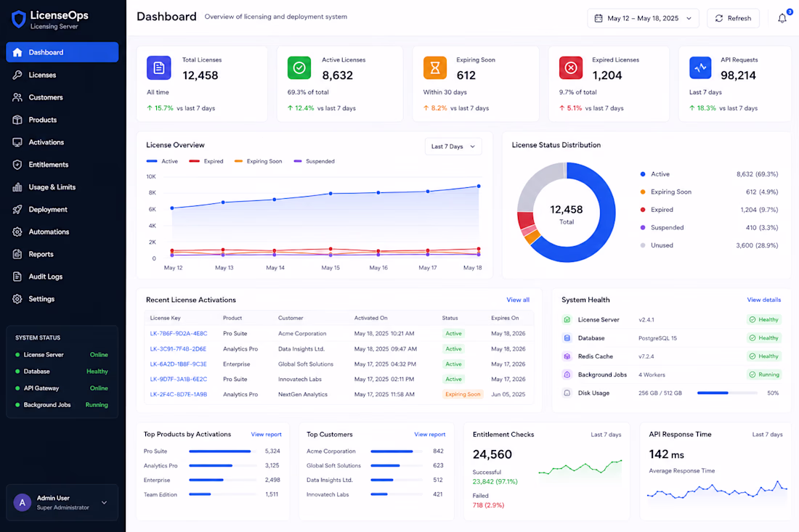Click the Global Soft Solutions customer cell
The width and height of the screenshot is (799, 532).
306,364
